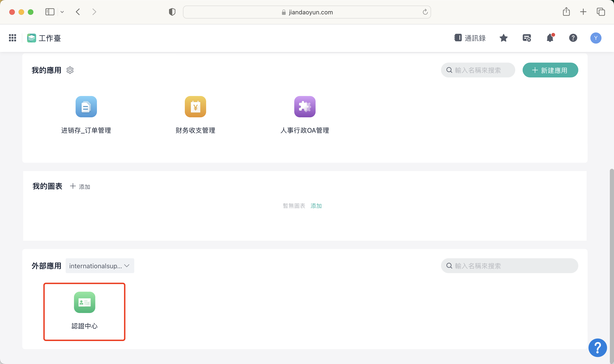Image resolution: width=614 pixels, height=364 pixels.
Task: Open the 通訊錄 contacts page
Action: (x=470, y=38)
